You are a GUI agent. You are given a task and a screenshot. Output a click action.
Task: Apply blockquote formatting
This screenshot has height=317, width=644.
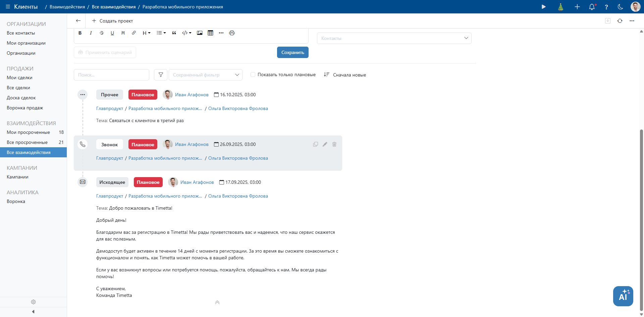[x=174, y=33]
